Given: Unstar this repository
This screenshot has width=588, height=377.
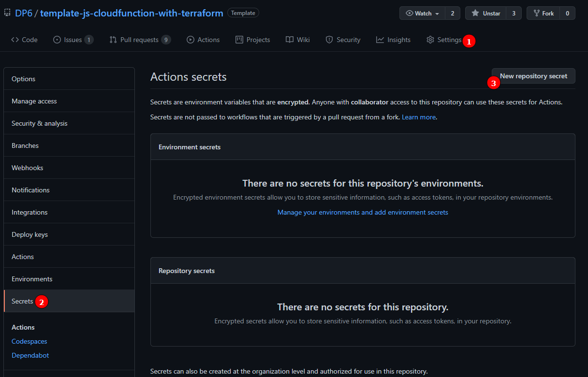Looking at the screenshot, I should tap(486, 13).
